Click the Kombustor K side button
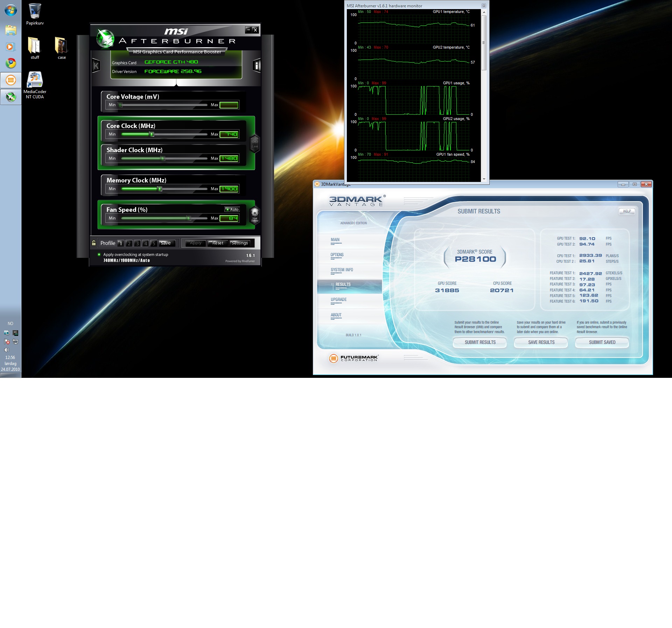This screenshot has height=628, width=672. click(x=96, y=66)
